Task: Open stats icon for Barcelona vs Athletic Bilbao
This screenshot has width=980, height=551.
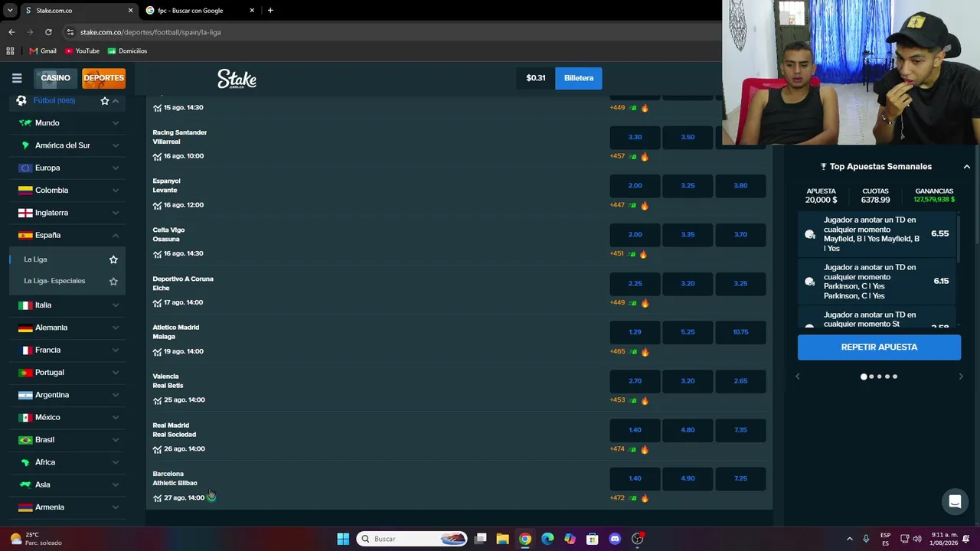Action: tap(157, 498)
